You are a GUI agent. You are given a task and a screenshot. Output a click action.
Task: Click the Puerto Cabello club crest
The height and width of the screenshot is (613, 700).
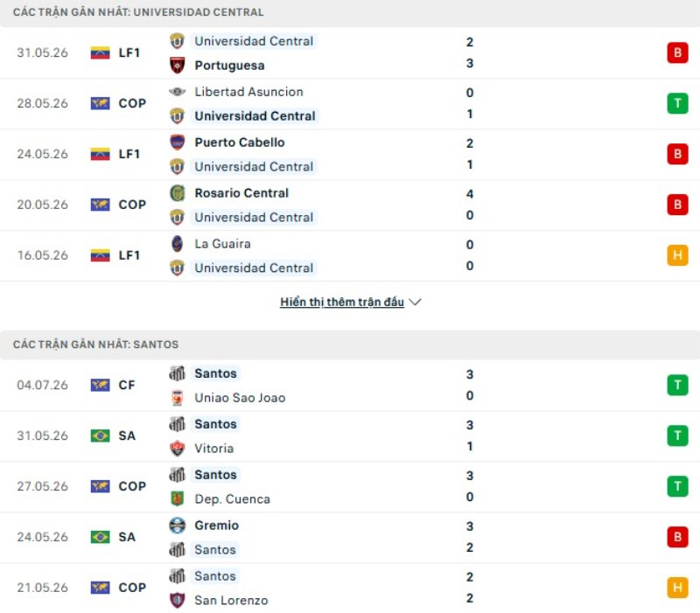(178, 143)
